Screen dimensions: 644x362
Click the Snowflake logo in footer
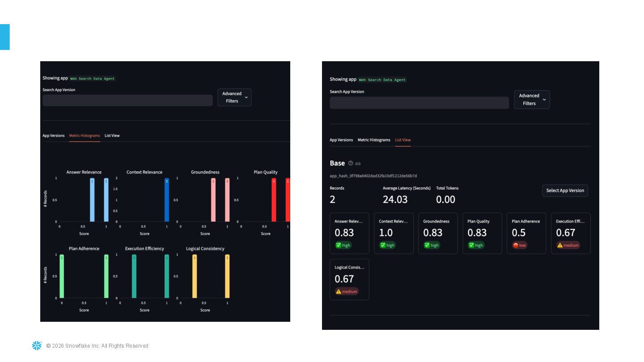[37, 345]
